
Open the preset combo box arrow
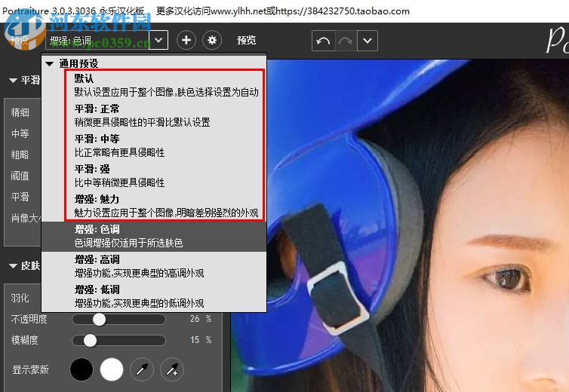pos(158,40)
